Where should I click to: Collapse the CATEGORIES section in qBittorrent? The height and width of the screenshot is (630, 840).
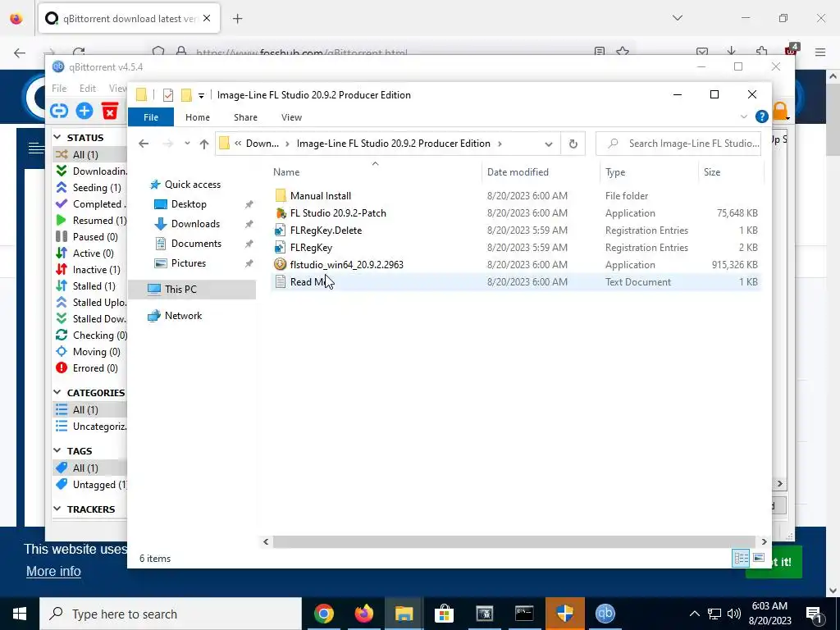click(x=57, y=393)
